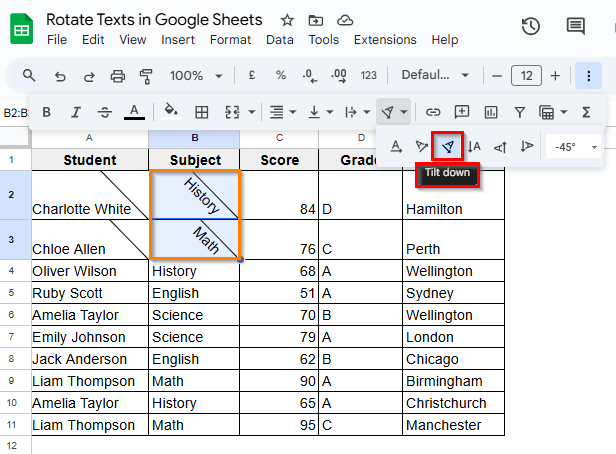Expand the Default font dropdown
Viewport: 616px width, 454px height.
pos(435,75)
